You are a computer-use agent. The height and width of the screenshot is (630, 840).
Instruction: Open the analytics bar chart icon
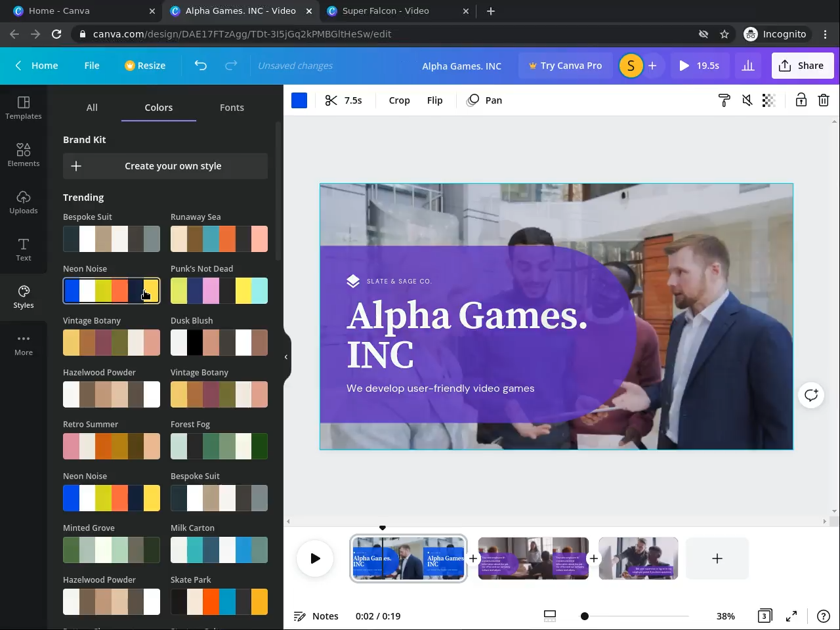[x=747, y=66]
